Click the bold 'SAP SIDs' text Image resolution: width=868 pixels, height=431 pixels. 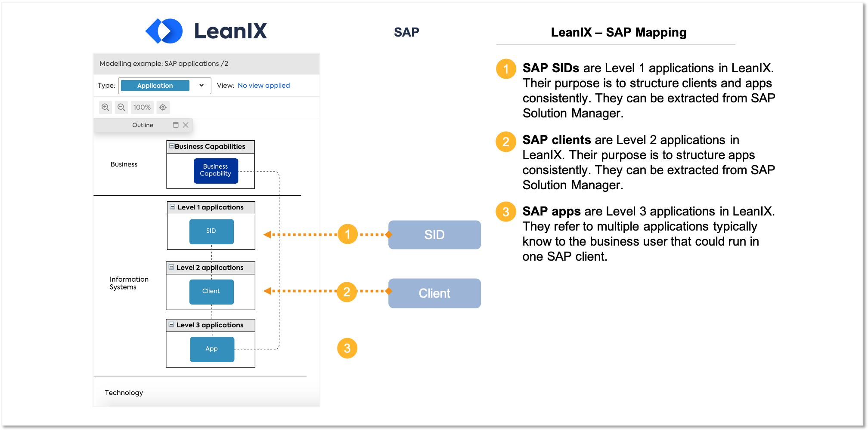point(551,68)
